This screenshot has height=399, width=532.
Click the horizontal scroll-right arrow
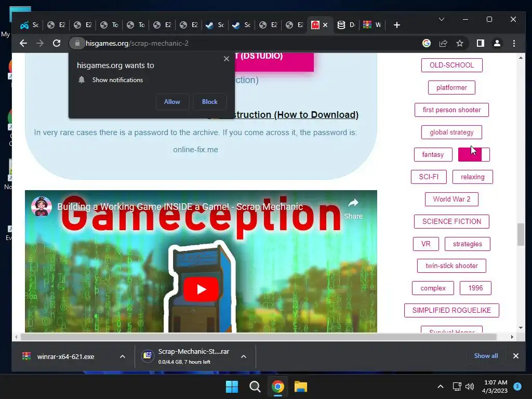512,337
